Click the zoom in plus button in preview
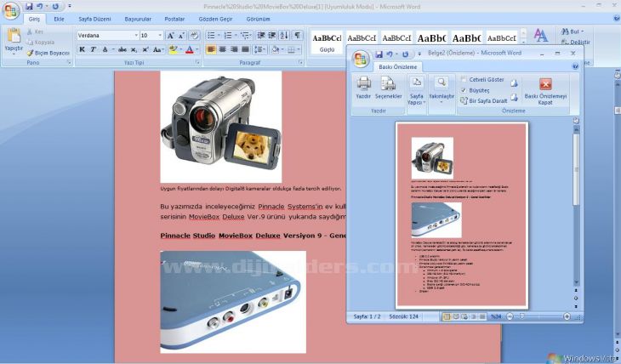Viewport: 621px width, 364px height. pyautogui.click(x=567, y=316)
